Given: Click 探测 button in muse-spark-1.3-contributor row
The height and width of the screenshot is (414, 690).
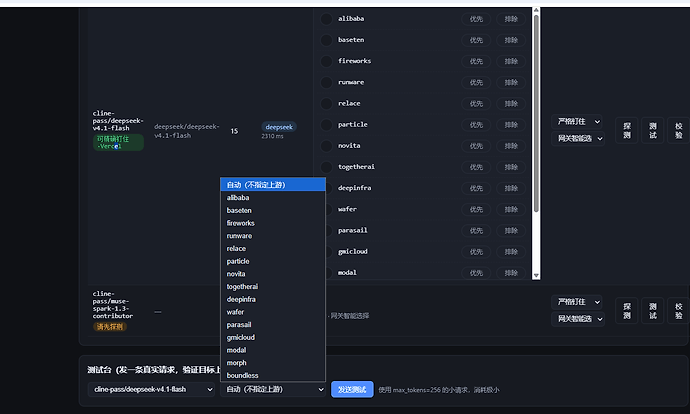Looking at the screenshot, I should coord(627,311).
